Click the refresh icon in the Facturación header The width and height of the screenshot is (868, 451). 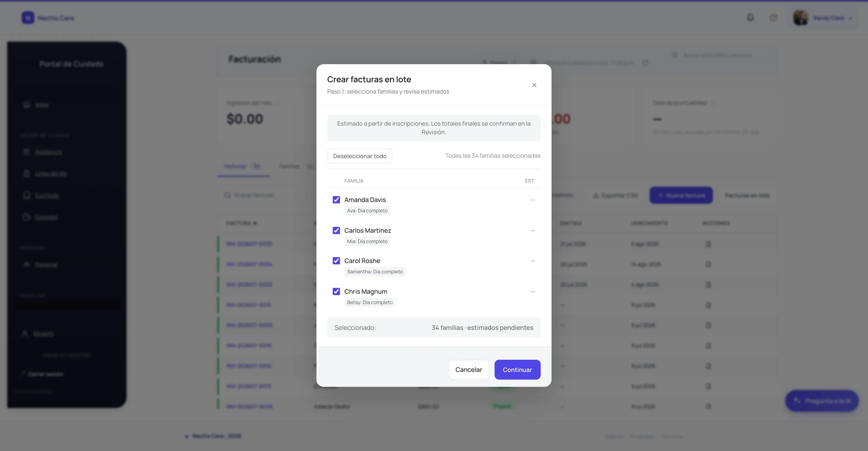tap(645, 63)
